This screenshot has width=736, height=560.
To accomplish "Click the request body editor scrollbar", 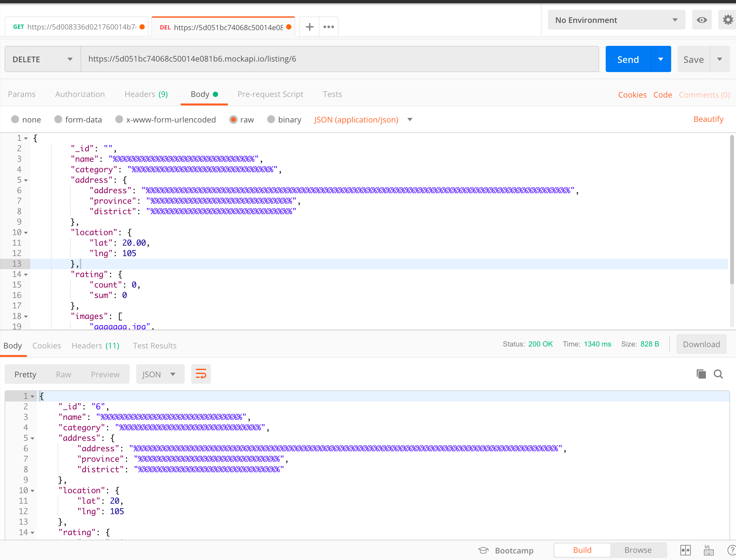I will pyautogui.click(x=732, y=210).
